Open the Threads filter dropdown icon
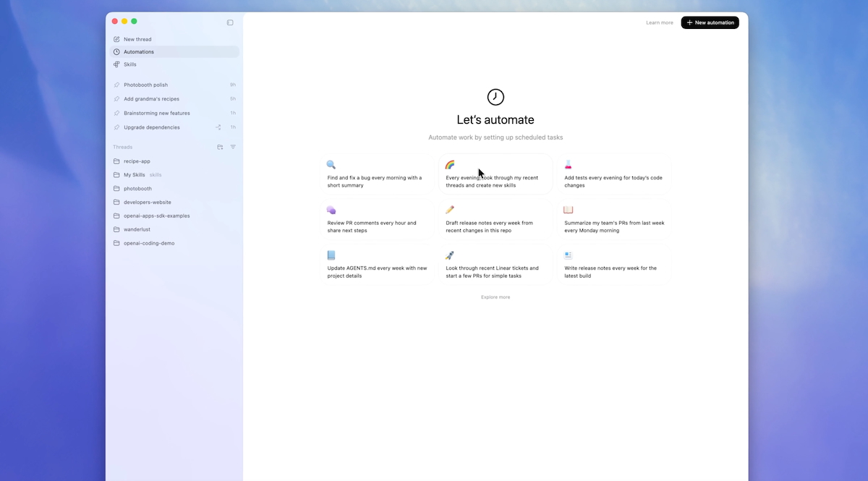The image size is (868, 481). pyautogui.click(x=233, y=147)
